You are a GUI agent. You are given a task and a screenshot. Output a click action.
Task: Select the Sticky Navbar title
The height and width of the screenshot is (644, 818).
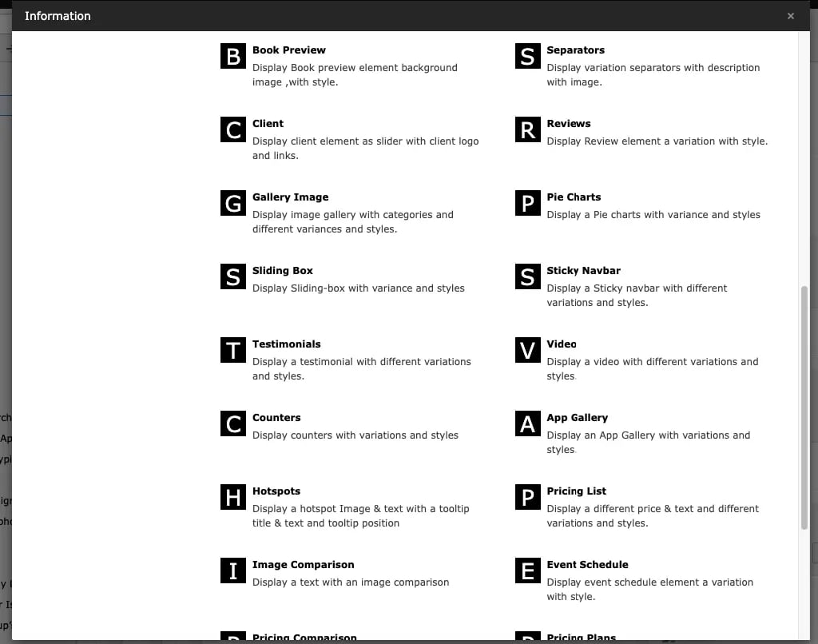tap(583, 271)
